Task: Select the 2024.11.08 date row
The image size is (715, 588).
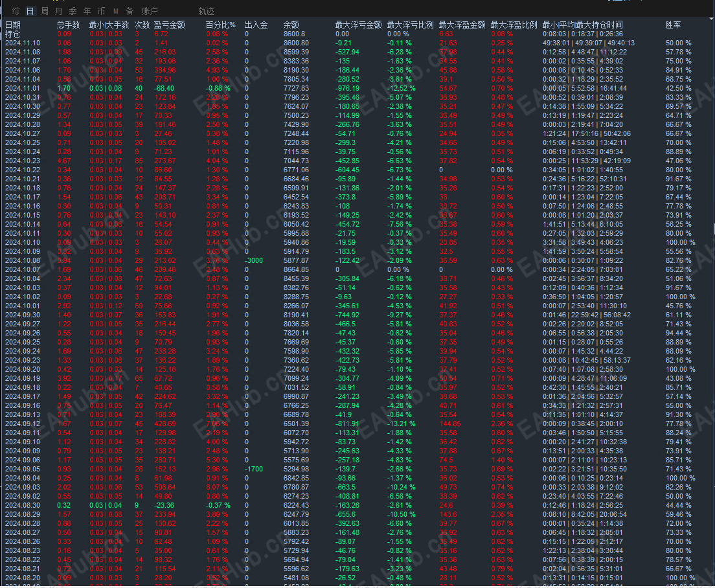Action: click(x=23, y=52)
